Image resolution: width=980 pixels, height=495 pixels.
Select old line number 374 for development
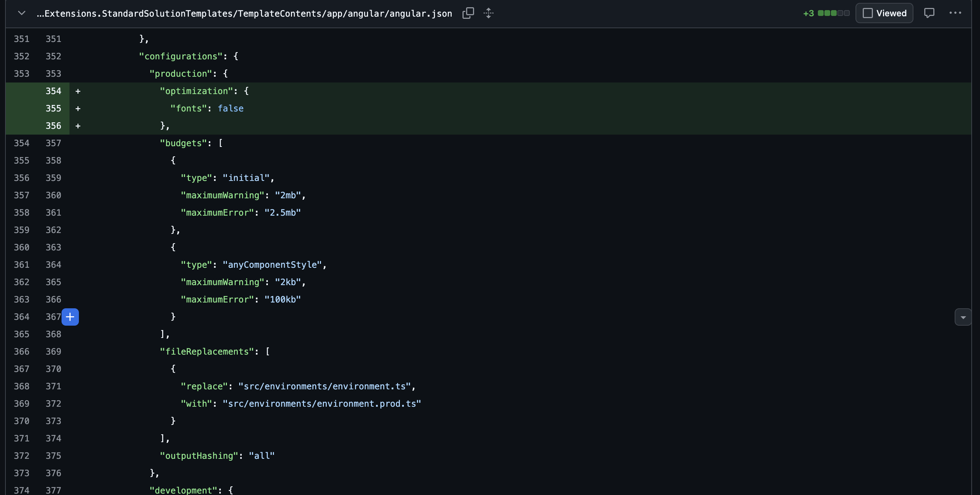pyautogui.click(x=21, y=490)
